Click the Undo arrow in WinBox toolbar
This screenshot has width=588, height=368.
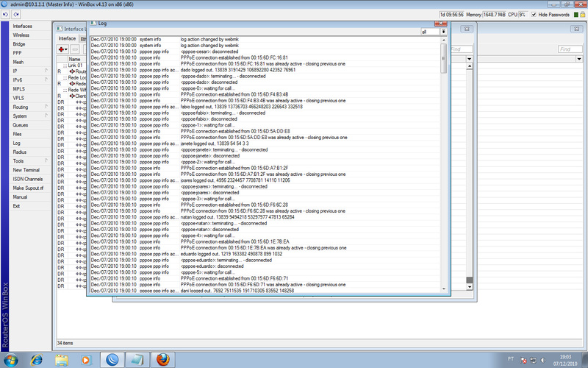[6, 14]
